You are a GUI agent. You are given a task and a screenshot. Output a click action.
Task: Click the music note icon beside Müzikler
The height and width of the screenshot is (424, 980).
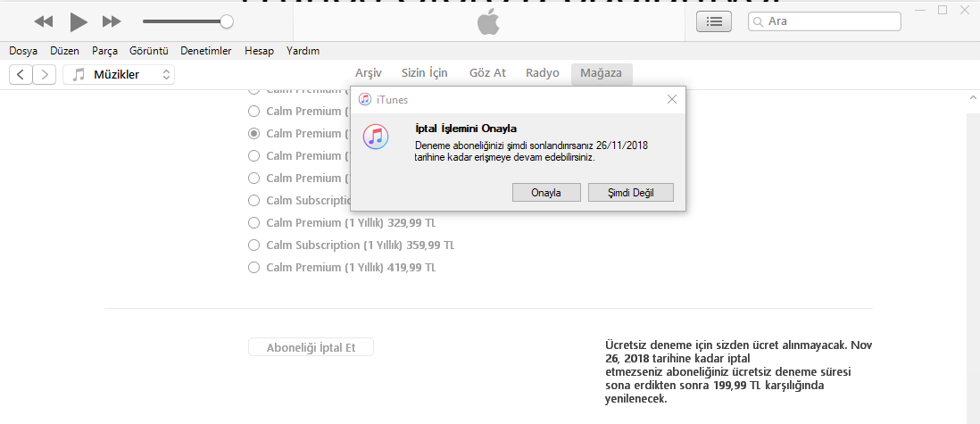point(79,75)
